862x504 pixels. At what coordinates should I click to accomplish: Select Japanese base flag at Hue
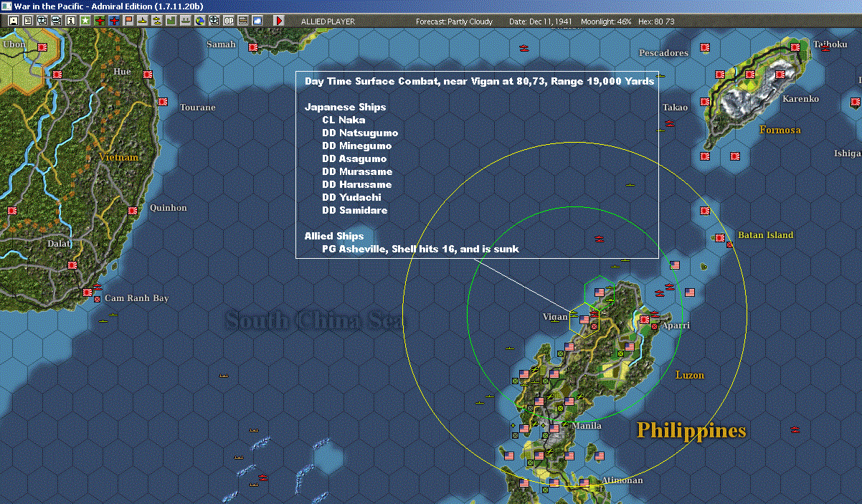(148, 75)
